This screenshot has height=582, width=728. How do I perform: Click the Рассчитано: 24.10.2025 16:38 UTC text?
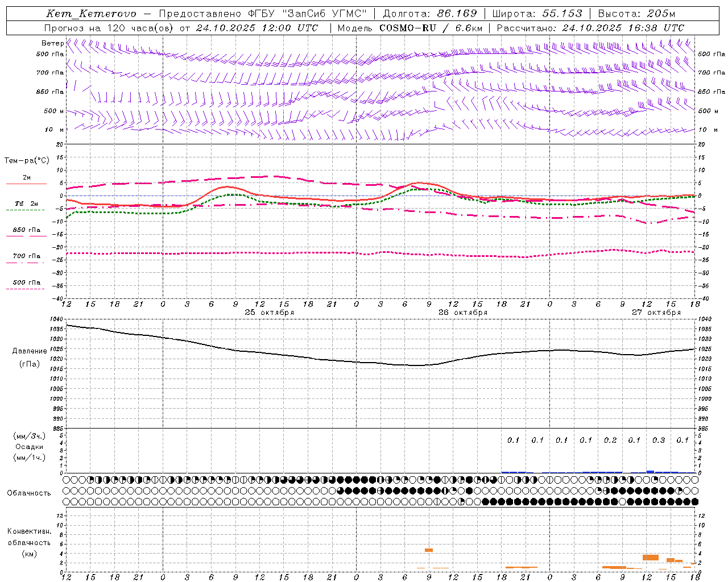click(590, 28)
